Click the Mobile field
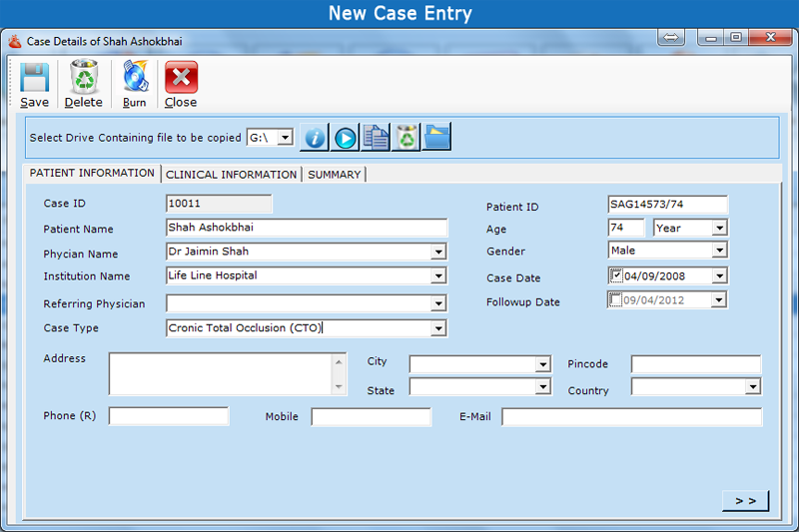 [x=371, y=417]
